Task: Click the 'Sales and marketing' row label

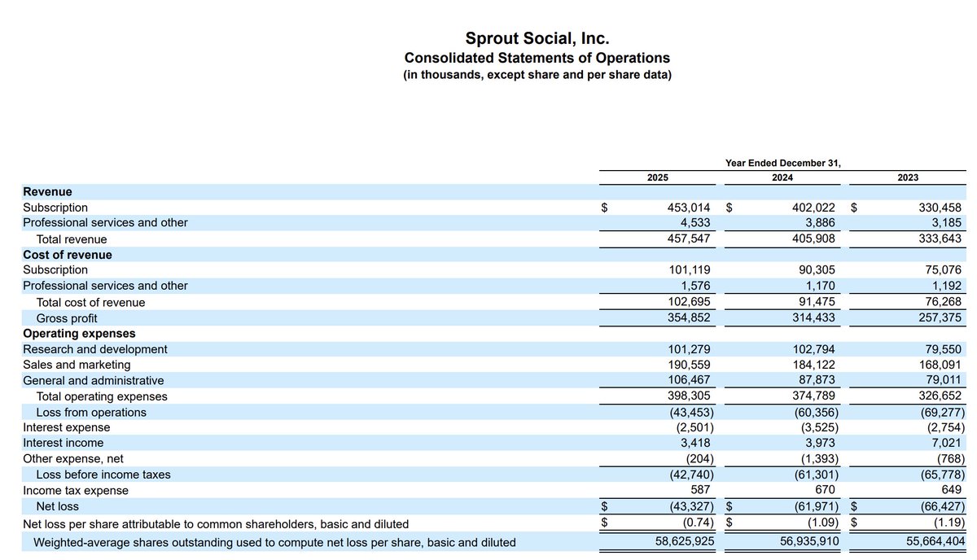Action: (77, 365)
